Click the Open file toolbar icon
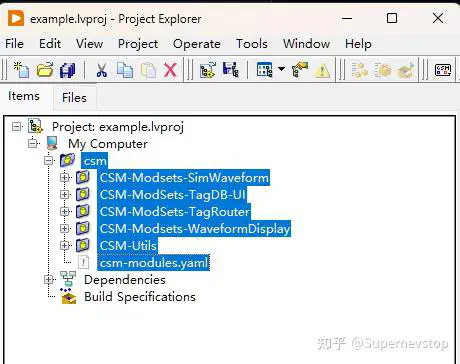Image resolution: width=460 pixels, height=364 pixels. pyautogui.click(x=45, y=70)
